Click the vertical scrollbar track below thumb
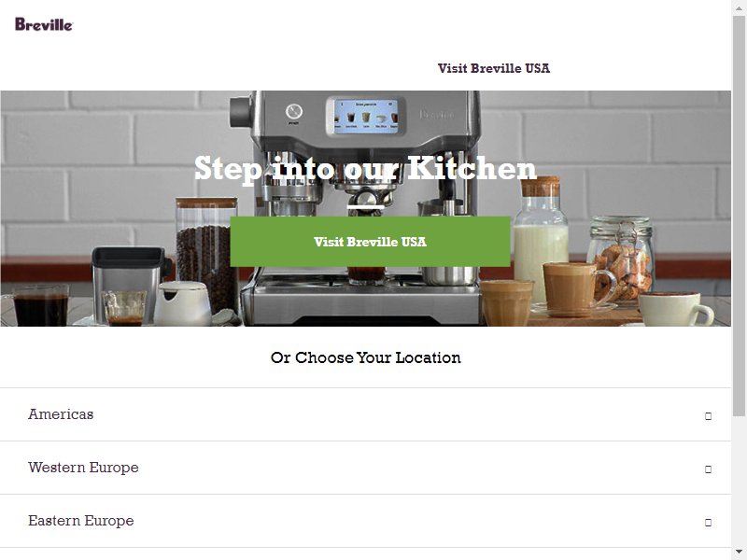The width and height of the screenshot is (747, 560). point(739,481)
